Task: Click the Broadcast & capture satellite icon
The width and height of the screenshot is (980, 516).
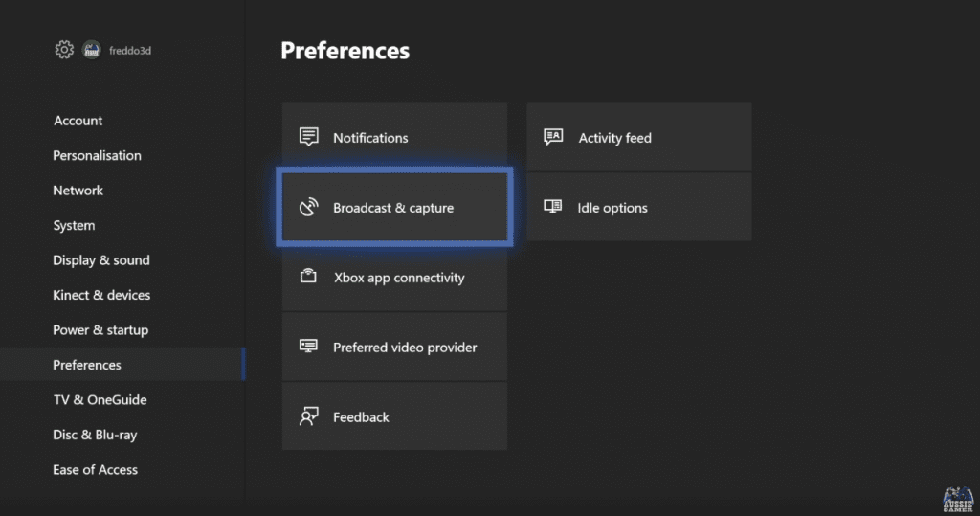Action: point(309,207)
